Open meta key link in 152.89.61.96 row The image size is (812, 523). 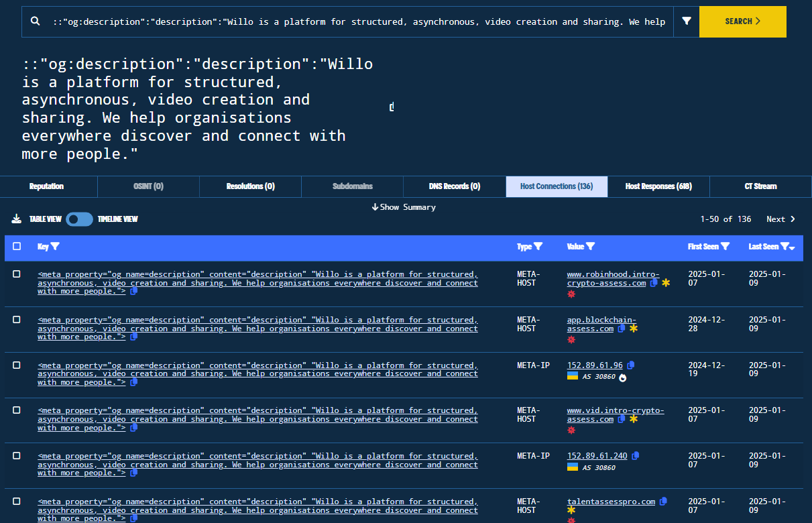[257, 373]
